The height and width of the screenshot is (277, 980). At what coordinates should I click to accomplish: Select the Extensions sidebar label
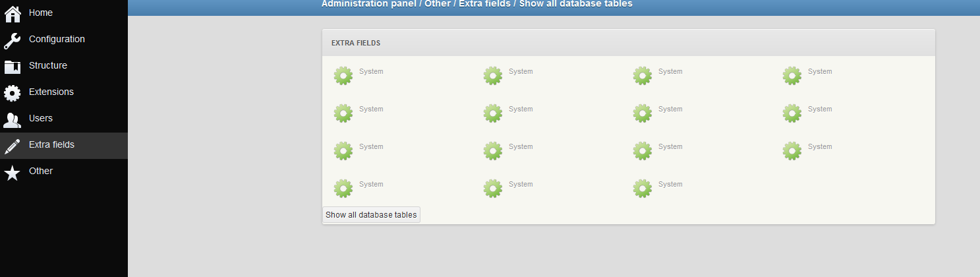[x=51, y=92]
